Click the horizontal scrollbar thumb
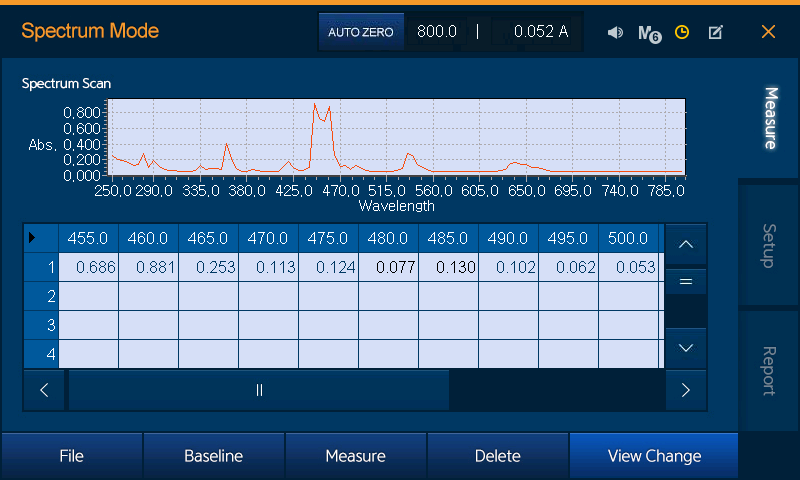 (x=259, y=390)
